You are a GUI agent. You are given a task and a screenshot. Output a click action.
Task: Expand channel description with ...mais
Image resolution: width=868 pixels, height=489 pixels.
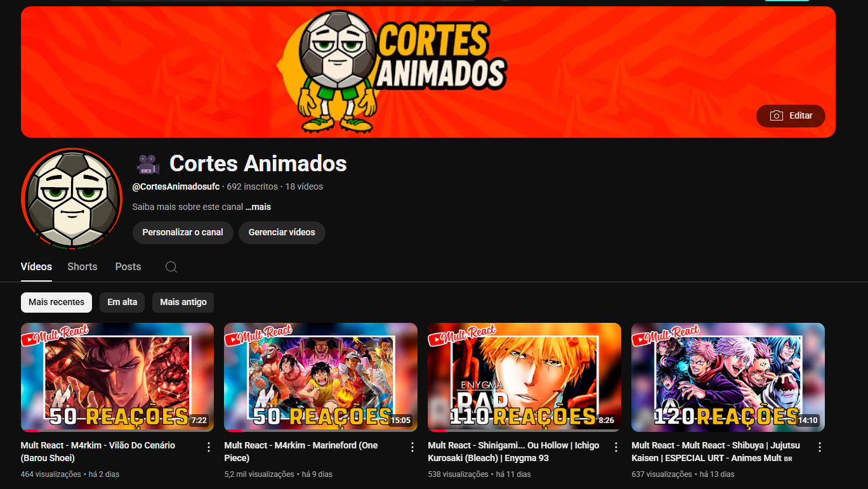pos(258,207)
